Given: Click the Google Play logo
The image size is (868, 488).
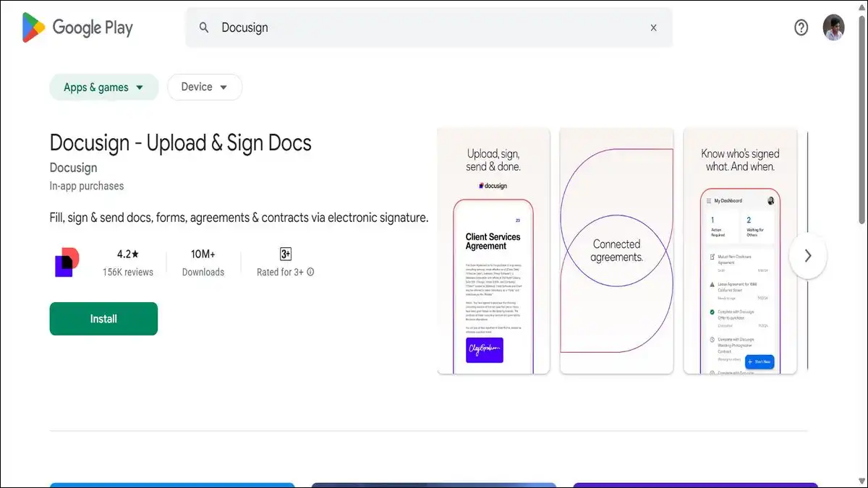Looking at the screenshot, I should point(77,27).
